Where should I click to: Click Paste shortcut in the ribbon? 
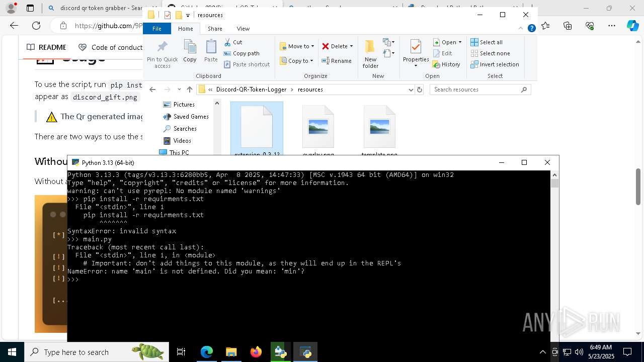(x=247, y=64)
